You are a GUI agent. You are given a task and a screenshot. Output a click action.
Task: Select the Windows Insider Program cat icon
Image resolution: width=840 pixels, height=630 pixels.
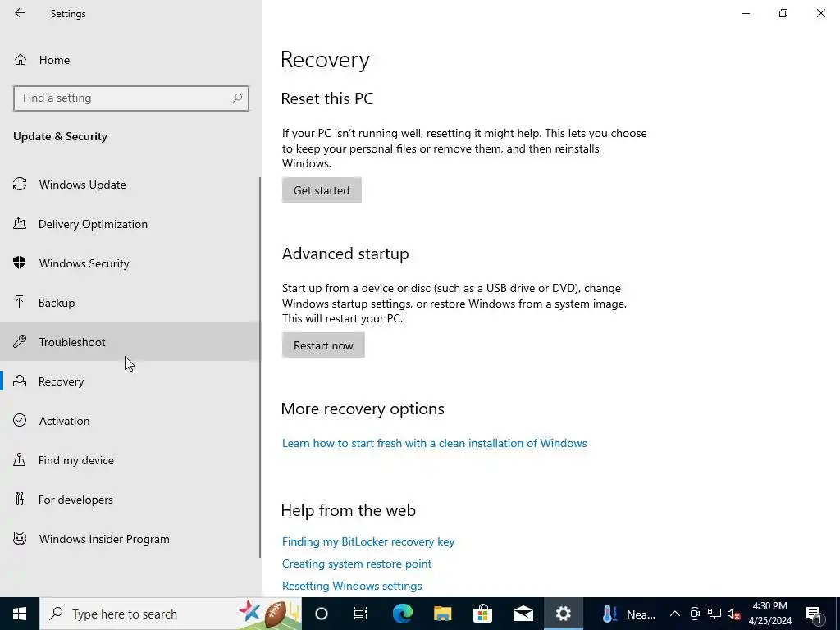[20, 538]
